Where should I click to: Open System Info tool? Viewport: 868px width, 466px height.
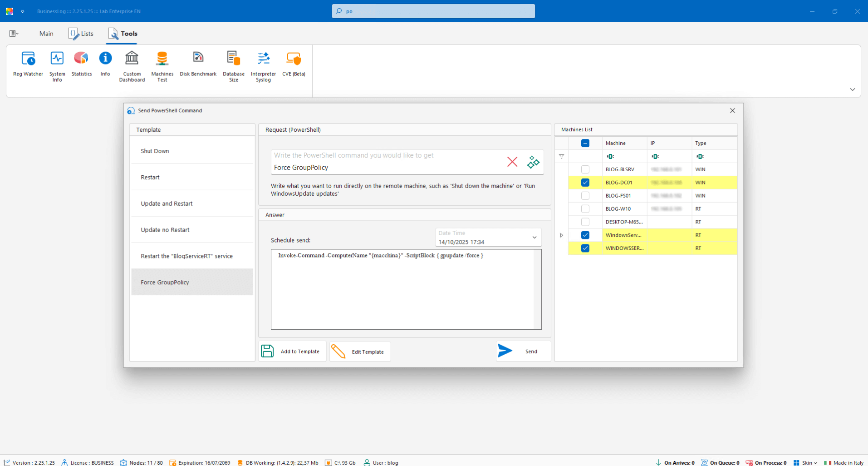click(x=57, y=66)
